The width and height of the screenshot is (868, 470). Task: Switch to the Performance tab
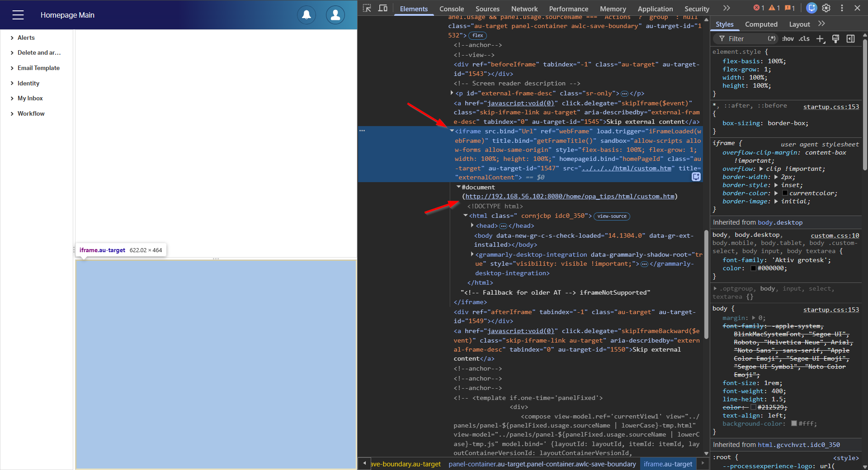[x=569, y=9]
